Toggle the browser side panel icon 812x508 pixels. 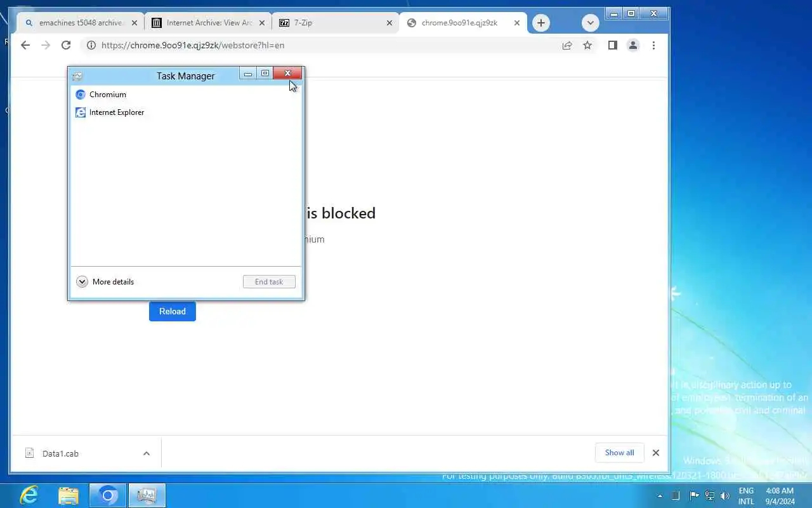(x=612, y=45)
